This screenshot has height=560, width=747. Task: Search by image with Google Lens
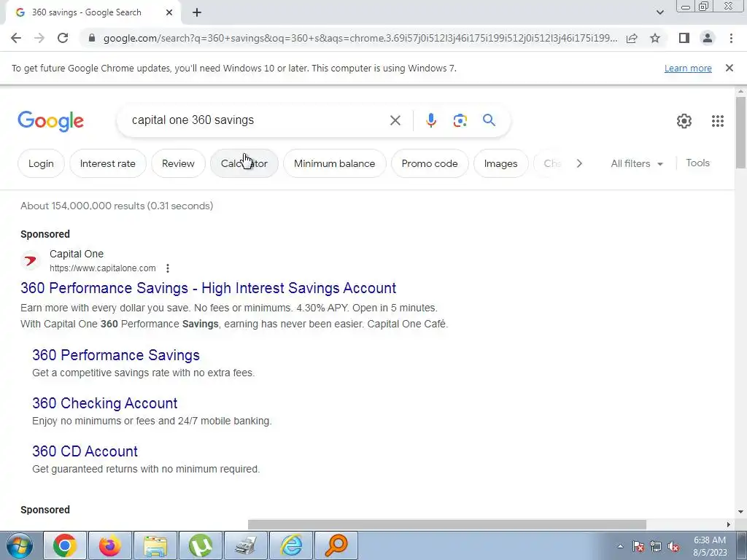[460, 120]
